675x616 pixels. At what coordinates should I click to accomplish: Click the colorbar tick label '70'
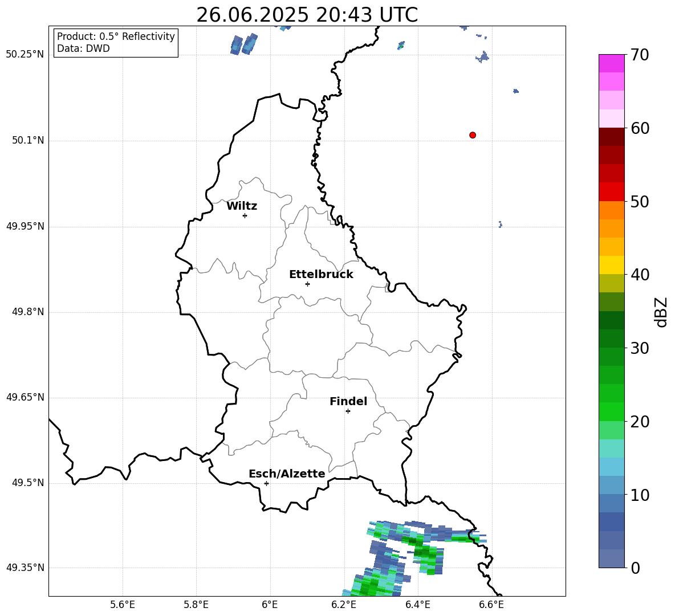click(x=640, y=55)
